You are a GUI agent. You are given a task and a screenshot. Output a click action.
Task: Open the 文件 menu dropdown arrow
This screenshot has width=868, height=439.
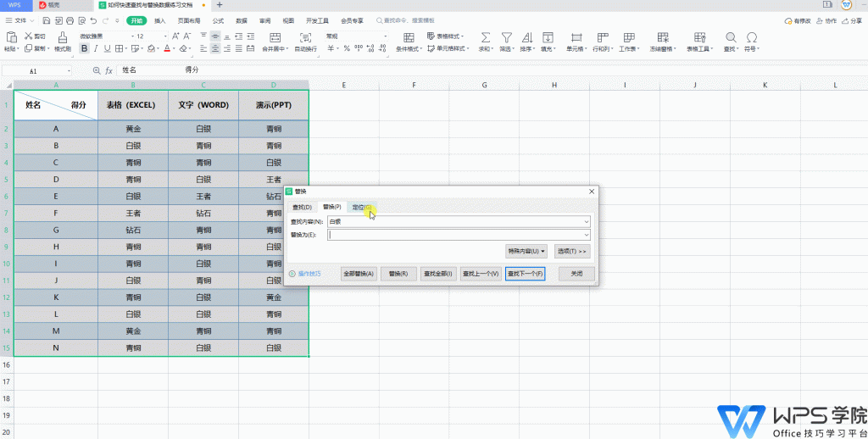click(31, 21)
